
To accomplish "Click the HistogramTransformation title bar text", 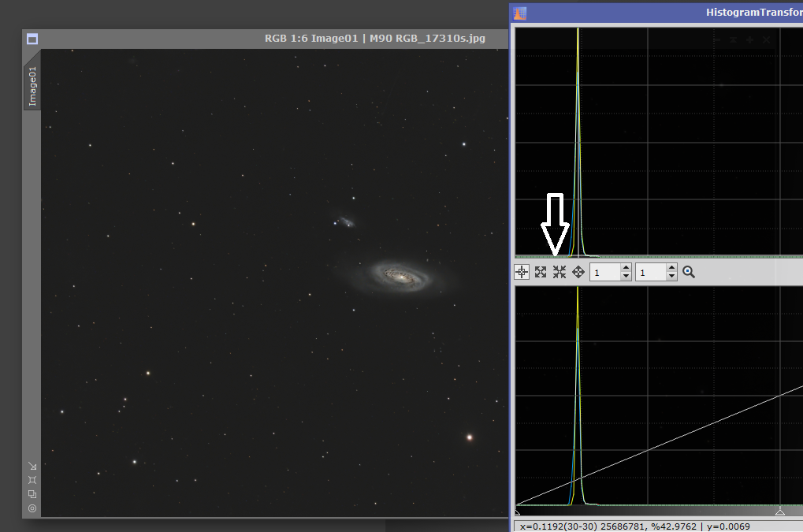I will pyautogui.click(x=754, y=13).
